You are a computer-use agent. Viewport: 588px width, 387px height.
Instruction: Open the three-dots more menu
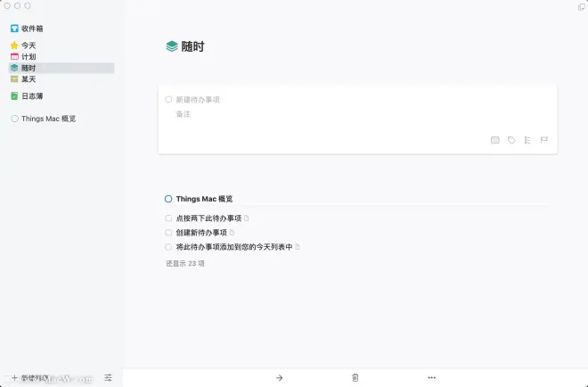[x=431, y=377]
